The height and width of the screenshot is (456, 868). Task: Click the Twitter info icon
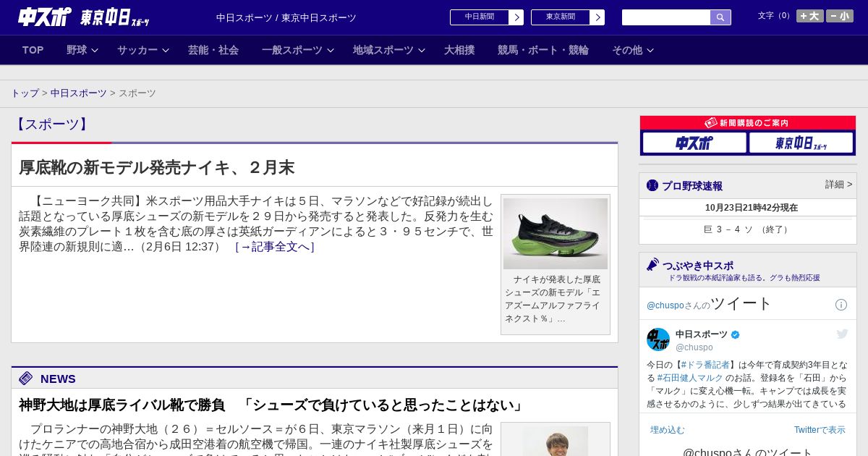coord(841,305)
